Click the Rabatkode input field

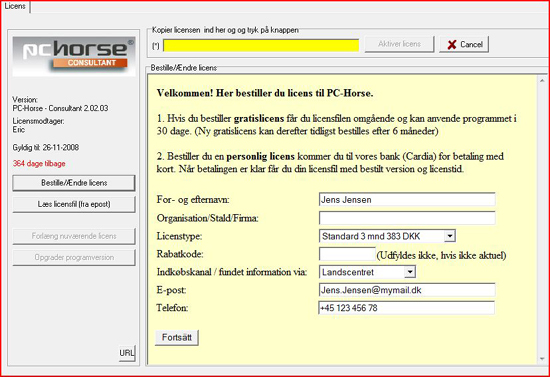(347, 254)
